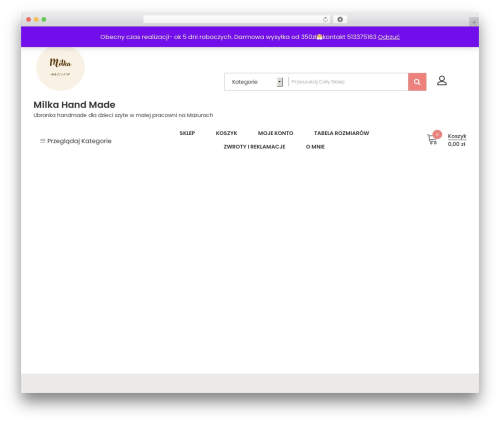Click the Milka round logo
The image size is (500, 423).
point(60,68)
